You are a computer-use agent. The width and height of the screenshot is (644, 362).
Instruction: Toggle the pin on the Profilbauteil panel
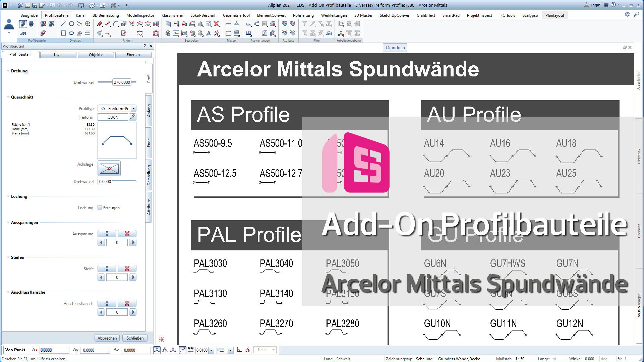coord(145,46)
